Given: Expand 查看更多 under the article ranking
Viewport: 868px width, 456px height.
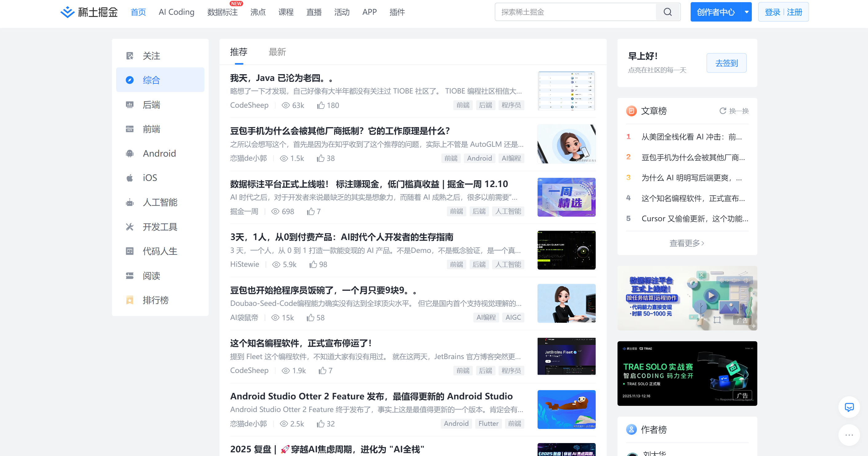Looking at the screenshot, I should [687, 242].
